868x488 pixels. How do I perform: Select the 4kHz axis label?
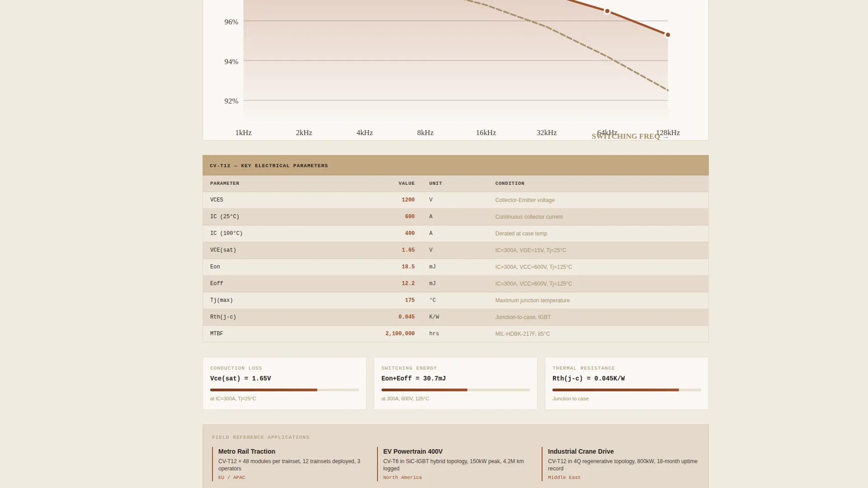click(364, 133)
